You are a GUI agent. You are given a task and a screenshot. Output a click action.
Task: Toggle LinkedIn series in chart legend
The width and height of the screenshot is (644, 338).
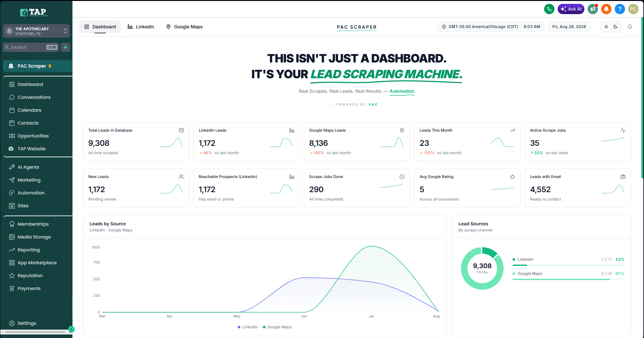[x=248, y=327]
